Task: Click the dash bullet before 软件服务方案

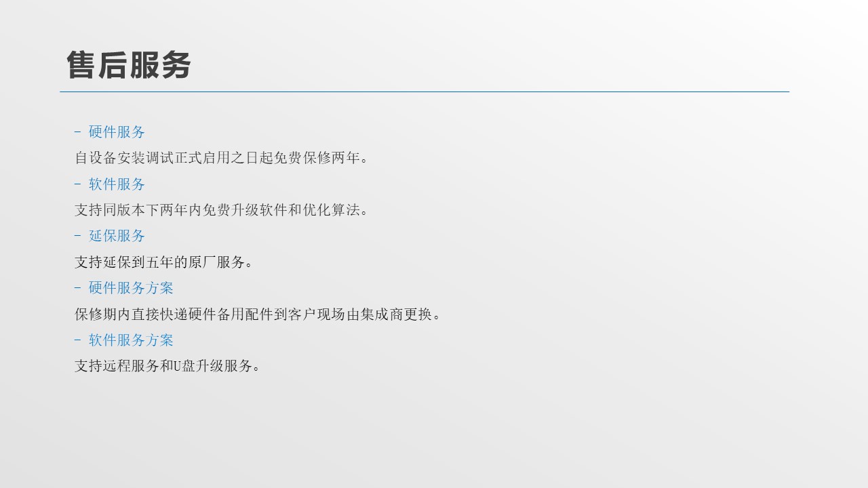Action: click(78, 340)
